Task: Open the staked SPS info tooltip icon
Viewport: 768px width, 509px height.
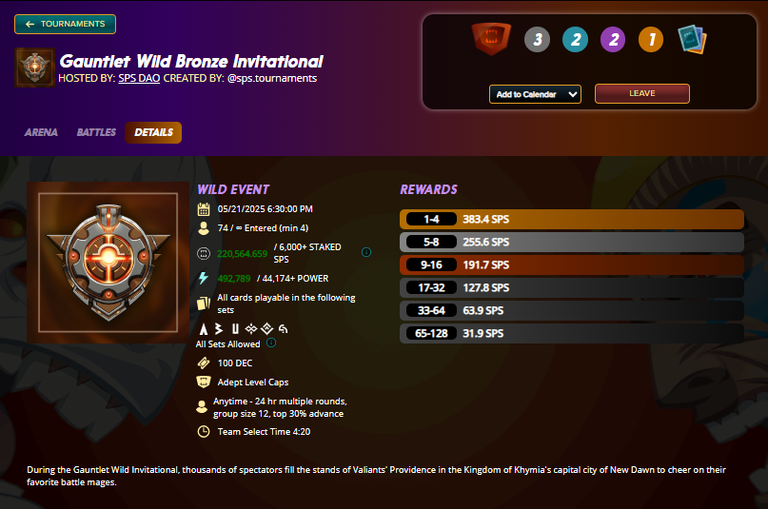Action: pos(366,252)
